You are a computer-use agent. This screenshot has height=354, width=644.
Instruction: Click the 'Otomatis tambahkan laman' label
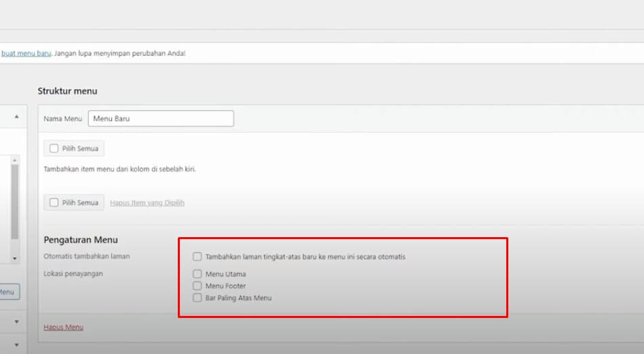pos(87,256)
